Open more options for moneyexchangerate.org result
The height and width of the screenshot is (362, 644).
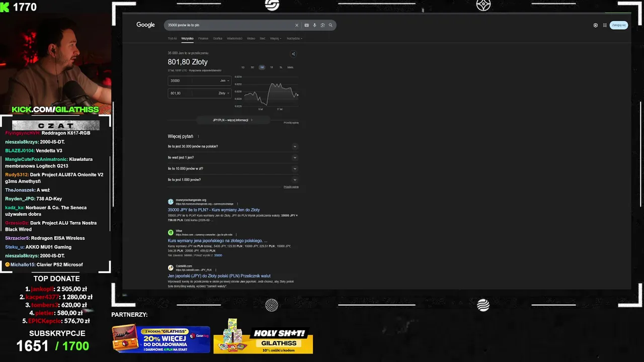237,204
